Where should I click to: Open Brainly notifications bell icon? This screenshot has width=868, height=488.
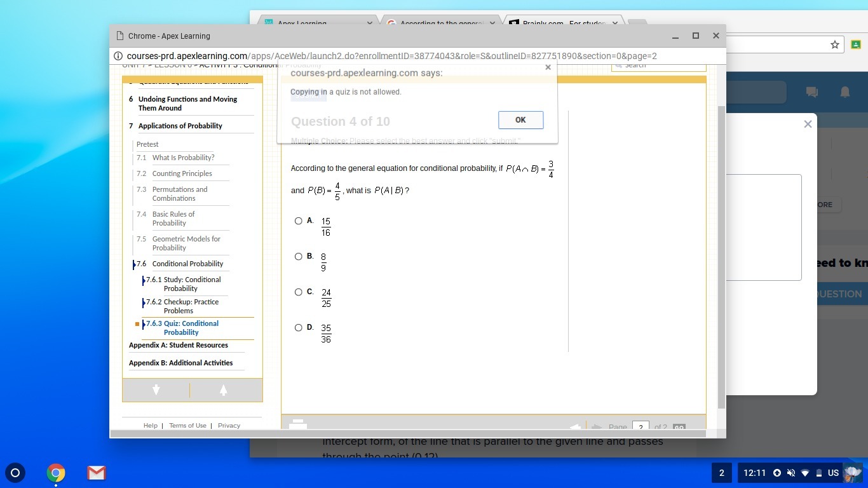(844, 92)
